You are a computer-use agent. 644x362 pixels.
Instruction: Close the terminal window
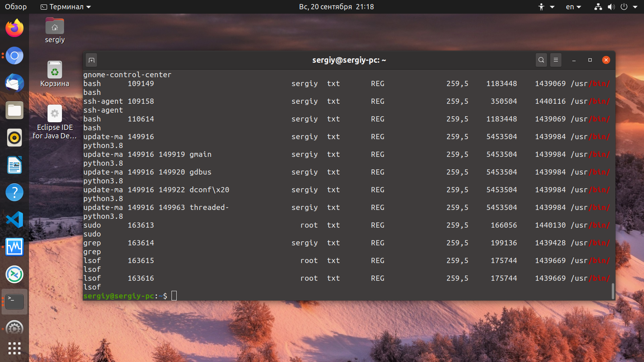pos(606,60)
